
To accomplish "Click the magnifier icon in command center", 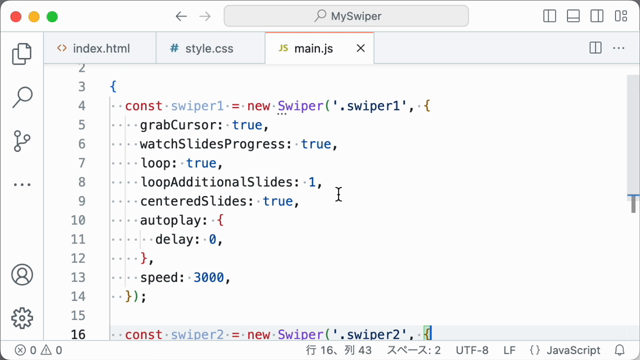I will tap(320, 16).
